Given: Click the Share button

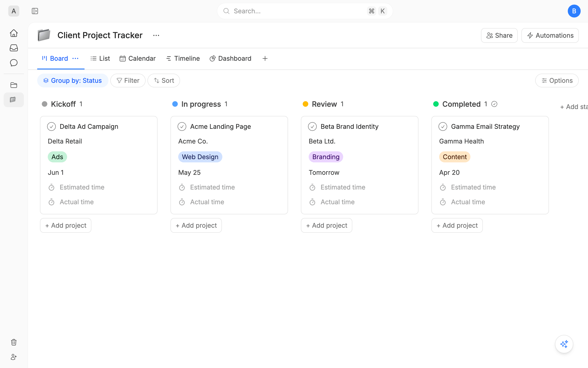Looking at the screenshot, I should click(x=499, y=35).
